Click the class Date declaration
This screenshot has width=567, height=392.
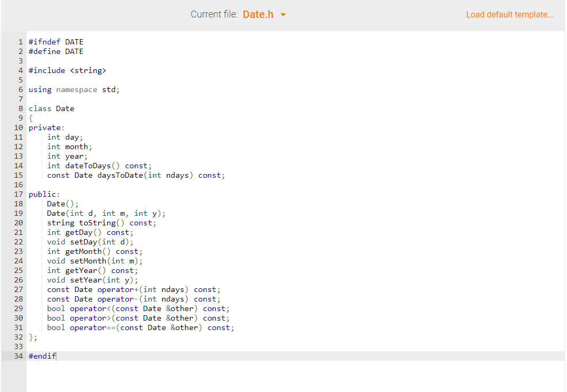coord(51,108)
